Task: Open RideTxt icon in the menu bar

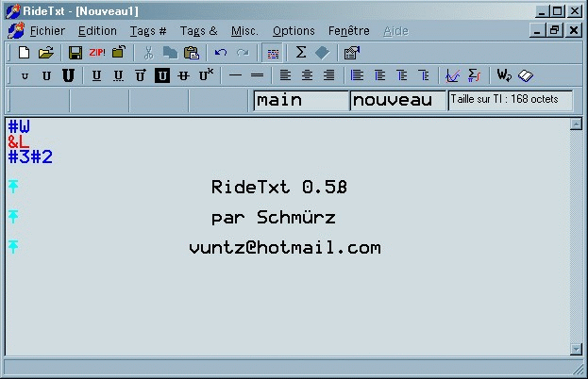Action: 16,31
